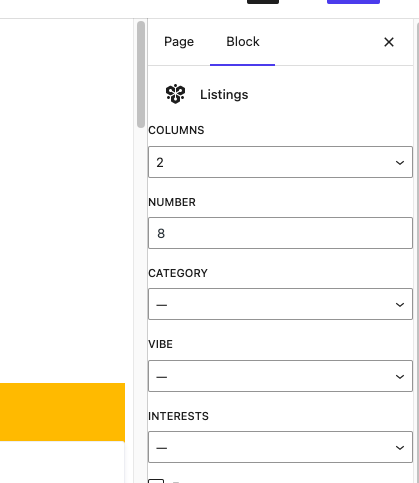
Task: Click the chevron arrow in the Columns field
Action: [400, 163]
